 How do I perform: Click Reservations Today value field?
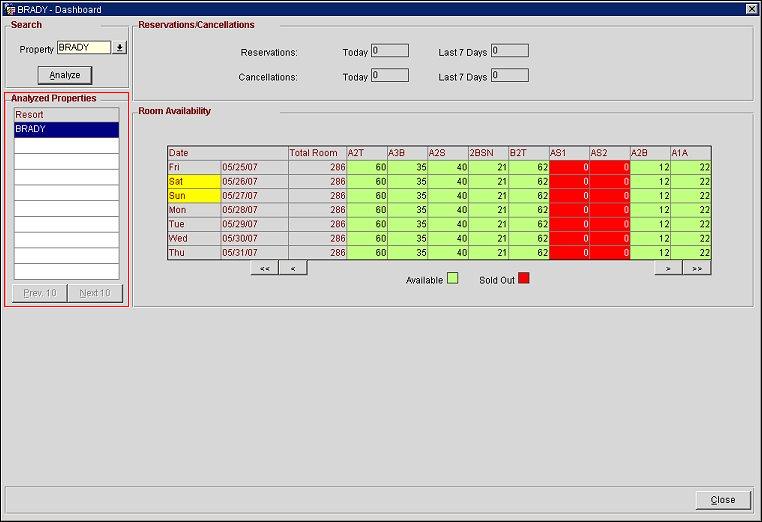389,51
